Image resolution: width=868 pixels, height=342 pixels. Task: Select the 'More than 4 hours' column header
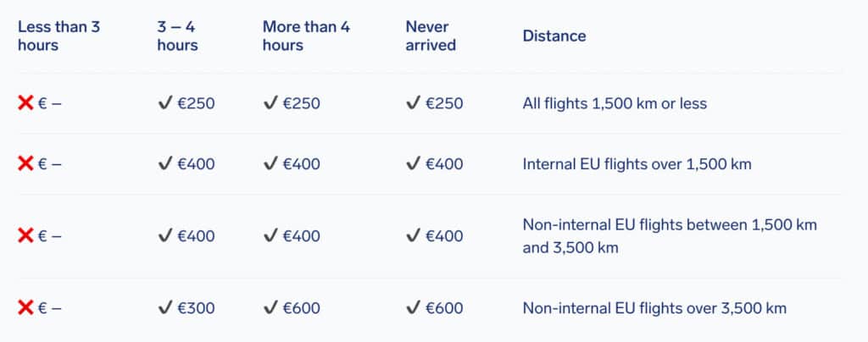[306, 36]
